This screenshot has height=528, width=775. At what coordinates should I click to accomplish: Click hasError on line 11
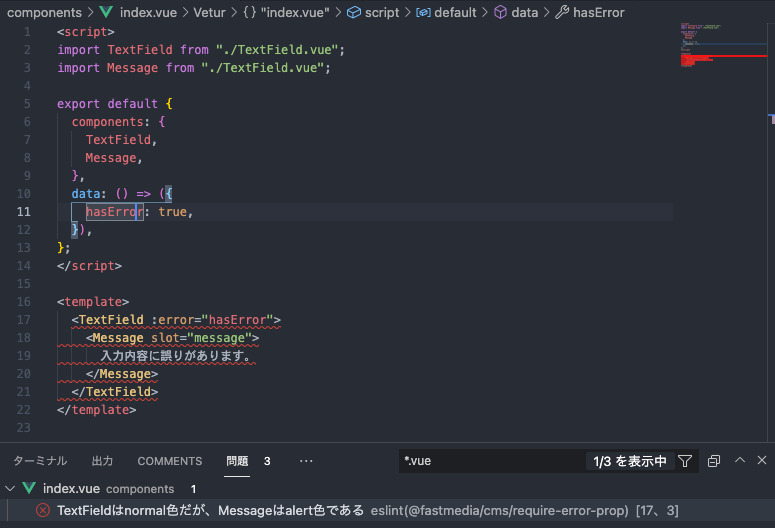(x=115, y=212)
